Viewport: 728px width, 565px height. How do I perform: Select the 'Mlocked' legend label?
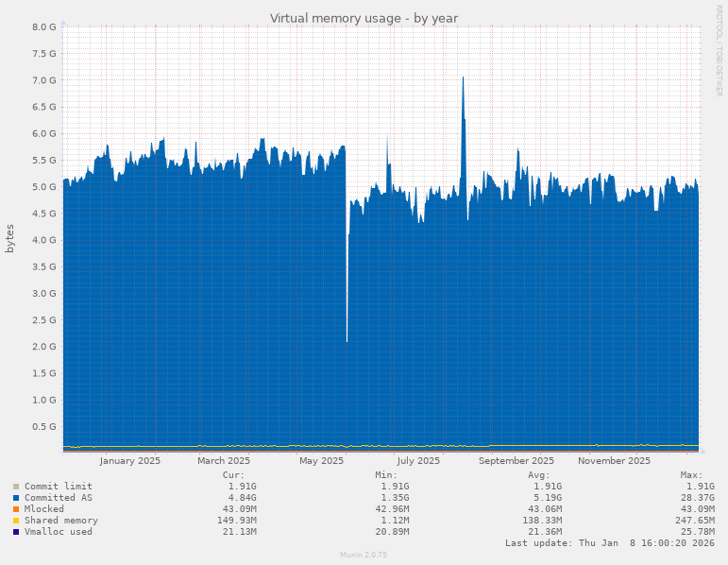(44, 508)
